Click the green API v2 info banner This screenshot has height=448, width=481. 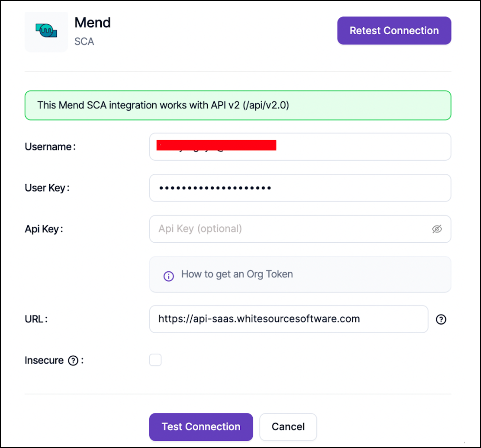(x=238, y=105)
